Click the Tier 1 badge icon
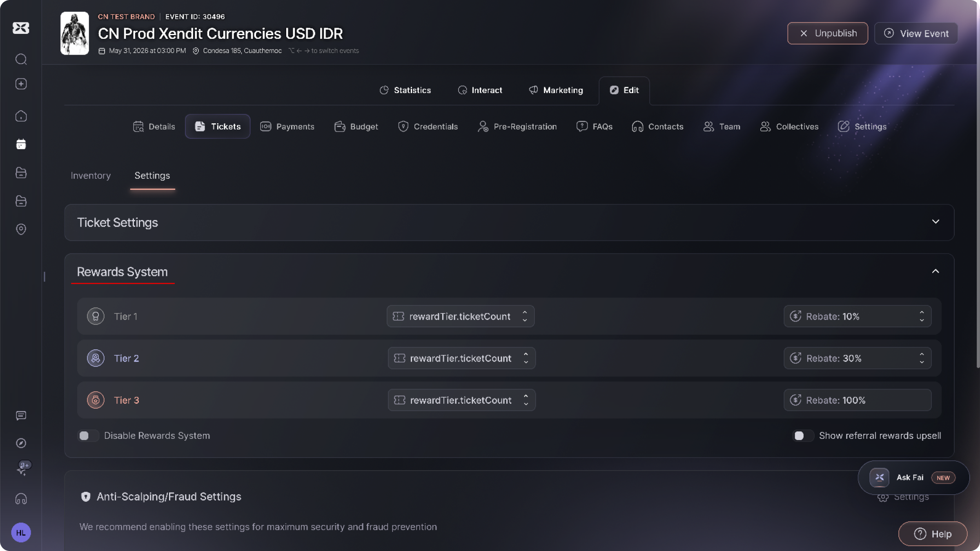This screenshot has height=551, width=980. point(96,316)
